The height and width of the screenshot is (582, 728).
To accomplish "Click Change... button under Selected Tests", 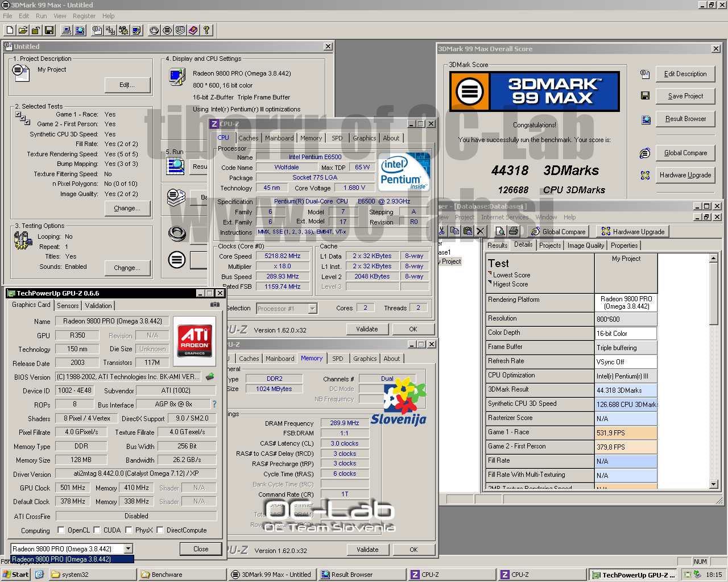I will tap(127, 208).
